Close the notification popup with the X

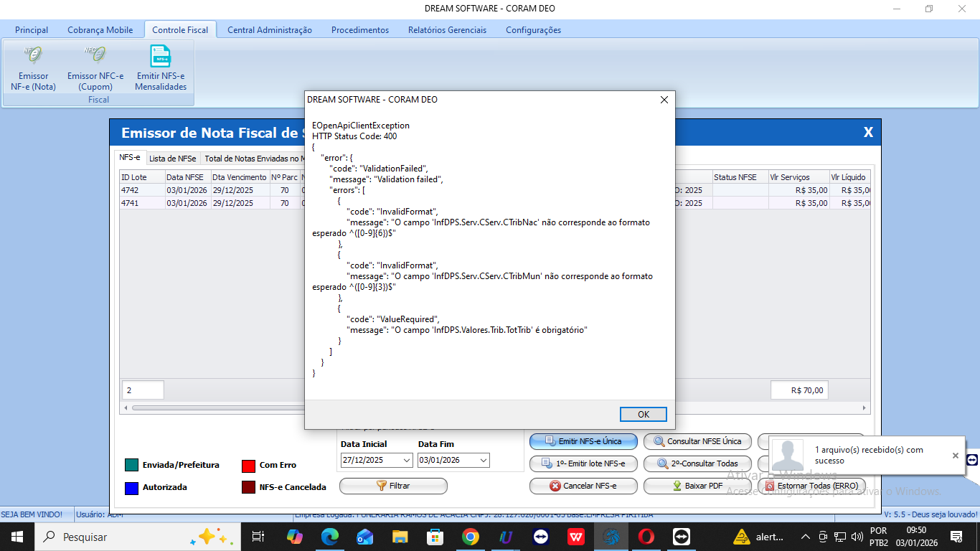[955, 456]
